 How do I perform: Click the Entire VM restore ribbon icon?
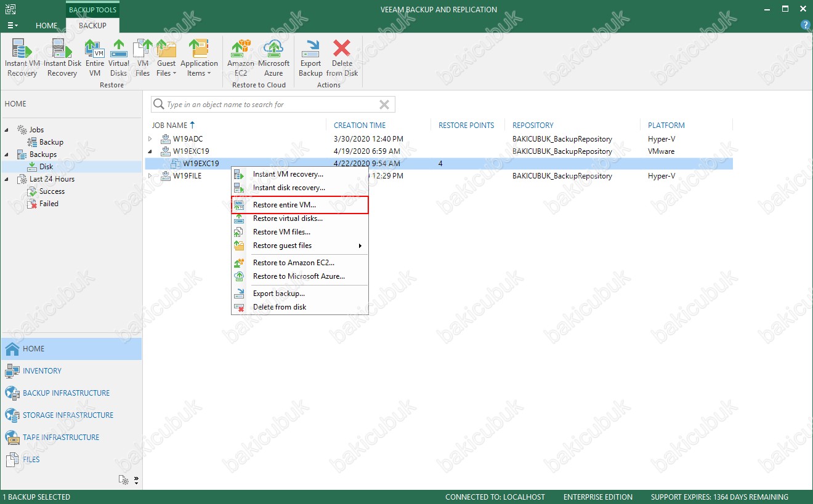[94, 58]
